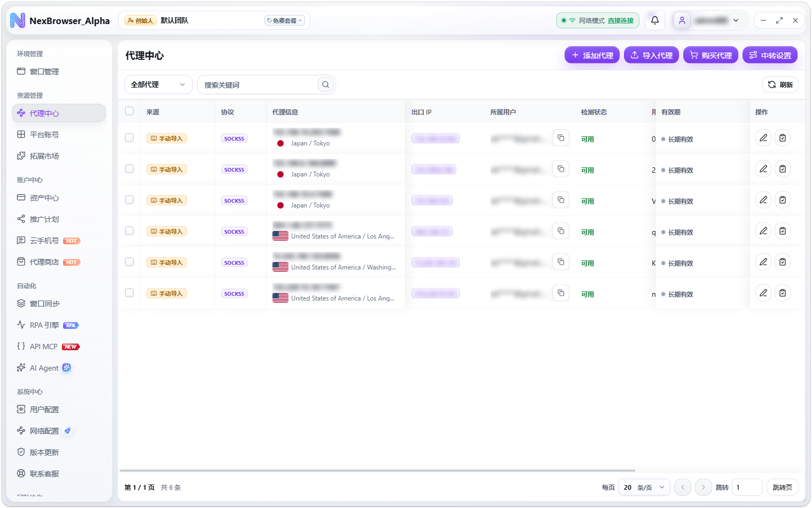Click the notification bell icon
The height and width of the screenshot is (508, 812).
[655, 20]
